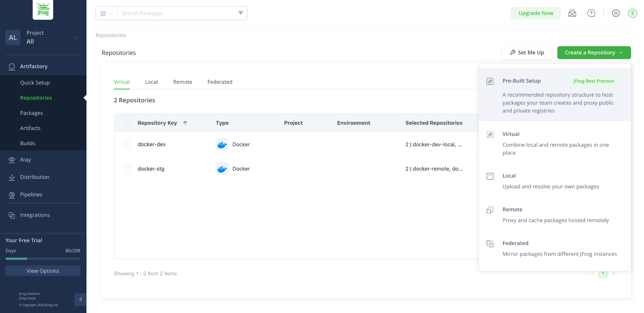
Task: Click the View Options button
Action: pyautogui.click(x=43, y=271)
